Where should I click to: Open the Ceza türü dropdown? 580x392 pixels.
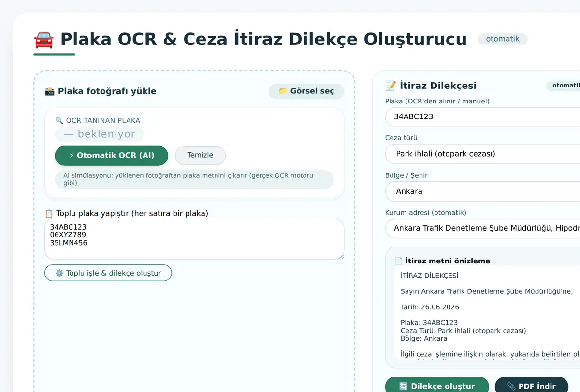[x=482, y=154]
